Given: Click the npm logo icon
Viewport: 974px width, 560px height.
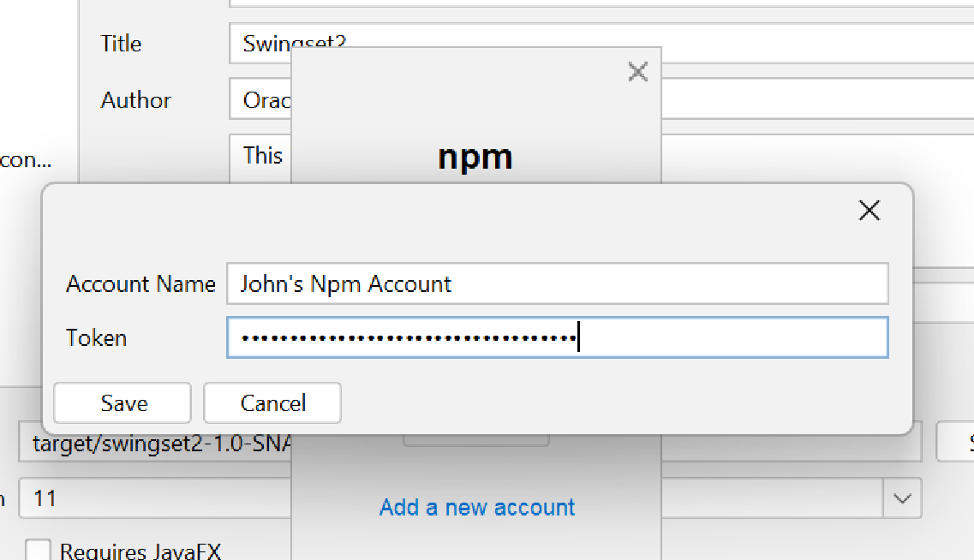Looking at the screenshot, I should [475, 157].
